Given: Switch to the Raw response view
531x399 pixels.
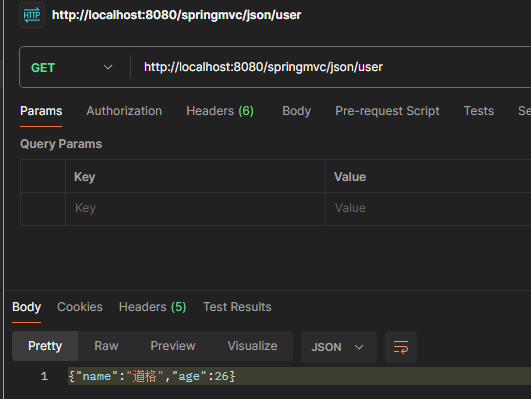Looking at the screenshot, I should click(106, 346).
